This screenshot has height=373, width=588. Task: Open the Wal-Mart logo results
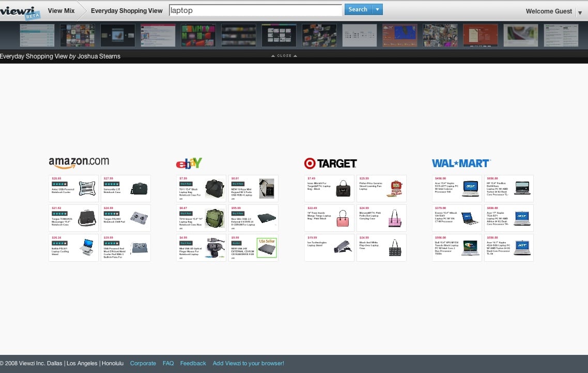coord(461,163)
